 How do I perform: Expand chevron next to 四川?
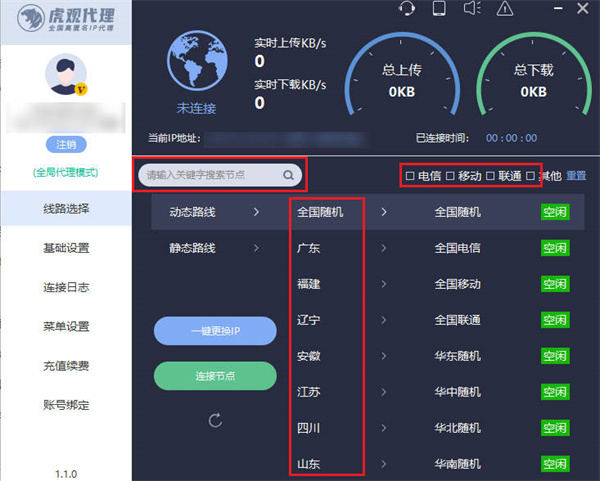pos(384,428)
